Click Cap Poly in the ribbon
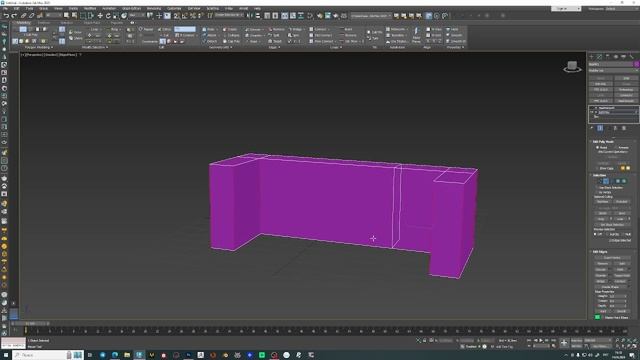 coord(232,41)
